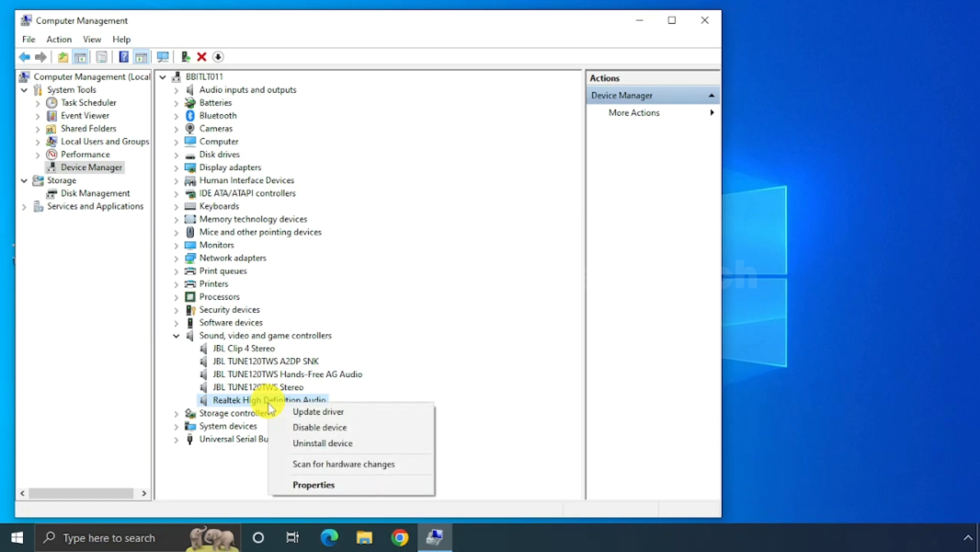The width and height of the screenshot is (980, 552).
Task: Expand Audio inputs and outputs category
Action: (x=177, y=90)
